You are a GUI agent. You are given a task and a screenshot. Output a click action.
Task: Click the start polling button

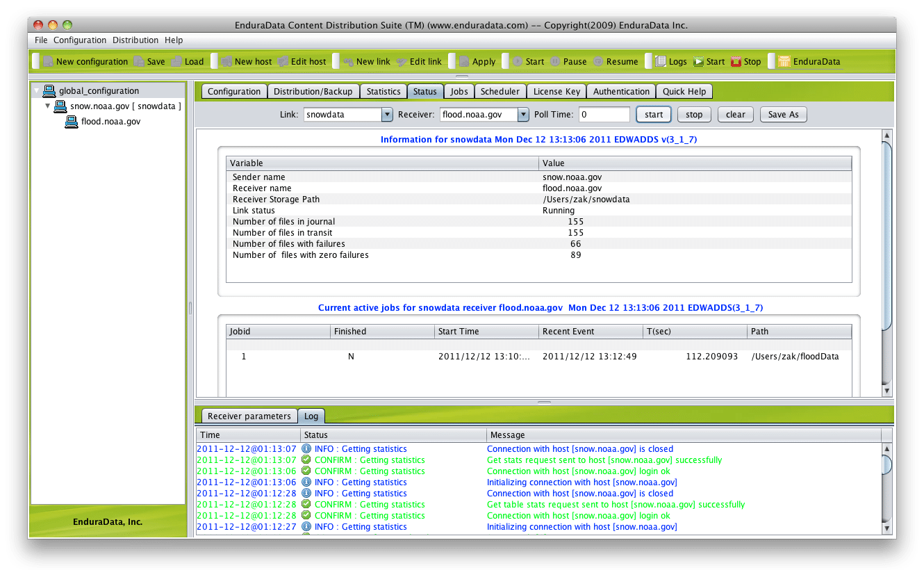point(654,115)
